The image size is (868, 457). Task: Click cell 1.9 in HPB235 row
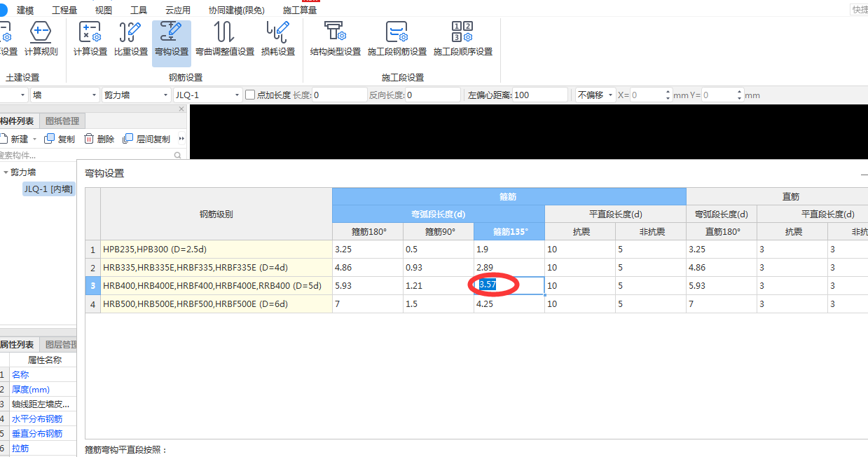click(x=509, y=249)
